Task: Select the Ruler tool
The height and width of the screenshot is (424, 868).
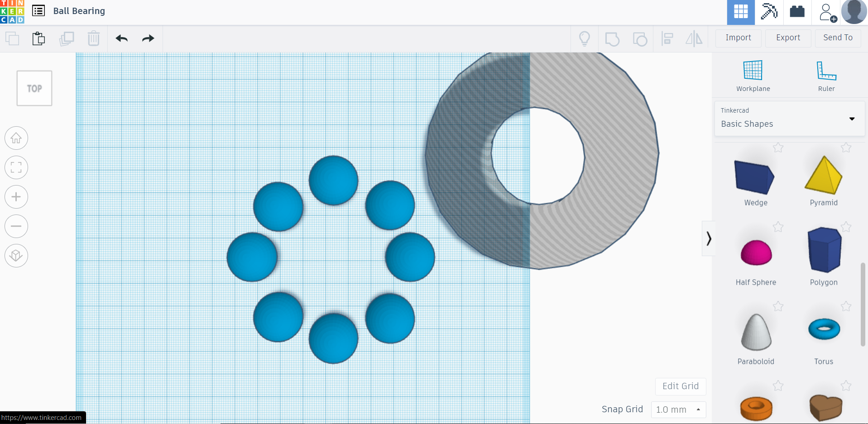Action: pyautogui.click(x=826, y=76)
